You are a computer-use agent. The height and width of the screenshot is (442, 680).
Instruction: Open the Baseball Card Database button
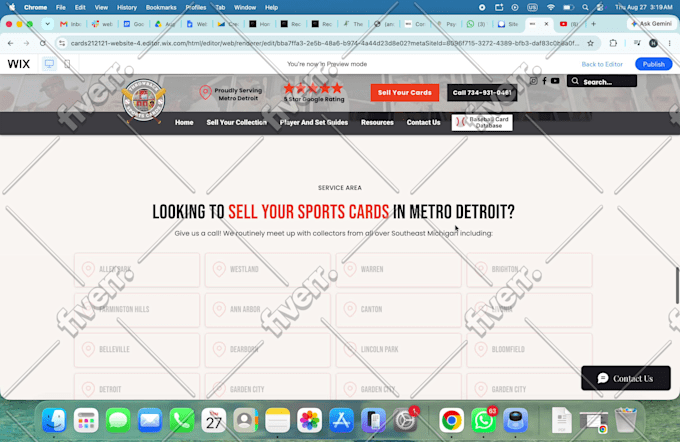pyautogui.click(x=482, y=123)
